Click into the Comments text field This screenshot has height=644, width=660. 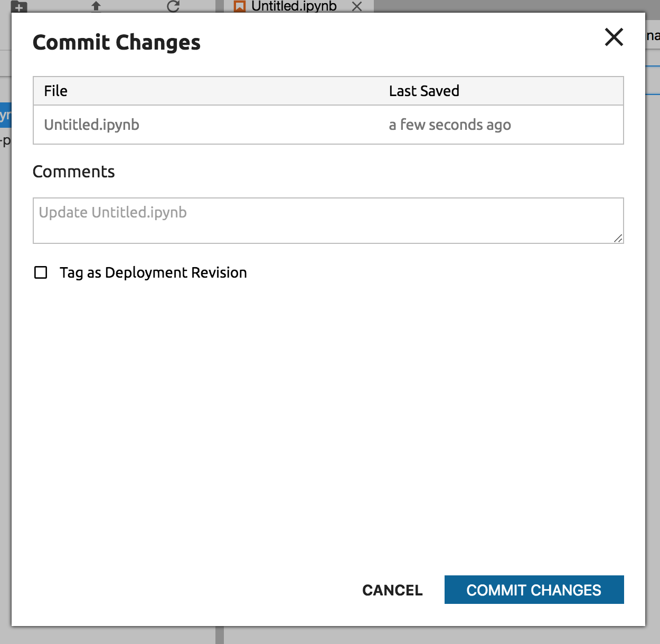(327, 221)
